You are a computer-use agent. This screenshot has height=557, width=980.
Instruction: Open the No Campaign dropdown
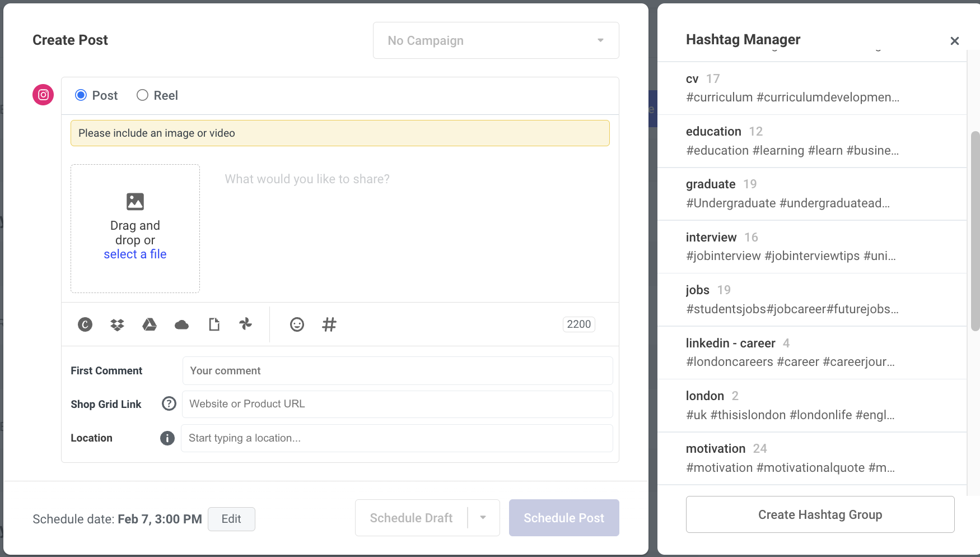(x=495, y=40)
